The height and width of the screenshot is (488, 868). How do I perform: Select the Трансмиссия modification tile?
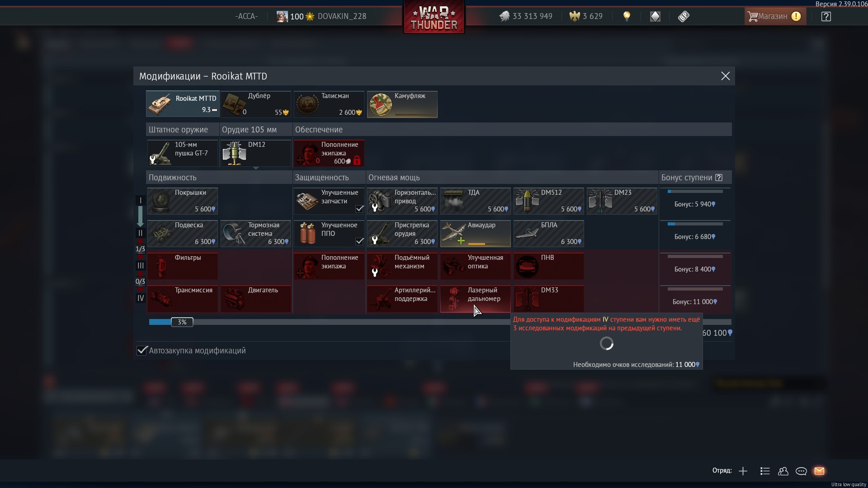coord(183,299)
